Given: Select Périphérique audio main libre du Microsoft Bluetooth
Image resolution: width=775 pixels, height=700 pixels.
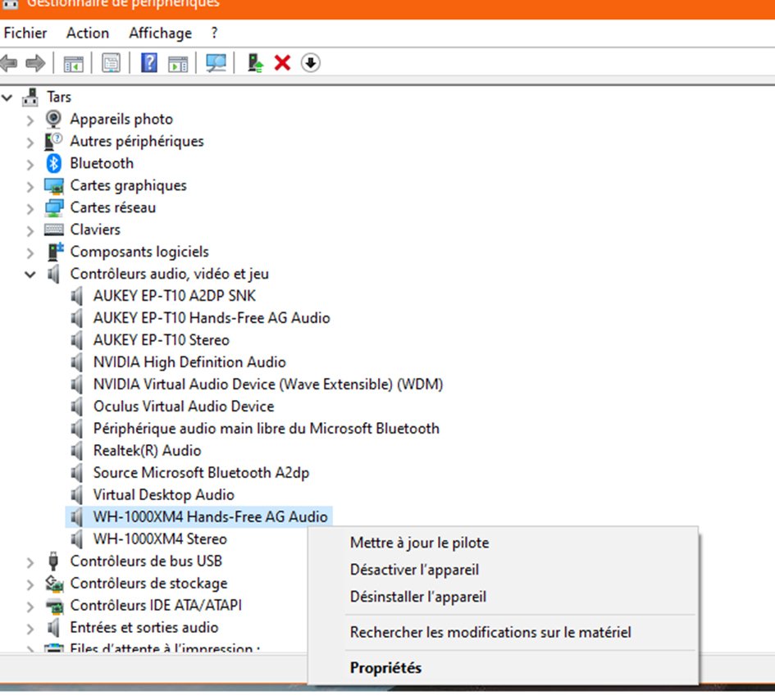Looking at the screenshot, I should pyautogui.click(x=267, y=429).
